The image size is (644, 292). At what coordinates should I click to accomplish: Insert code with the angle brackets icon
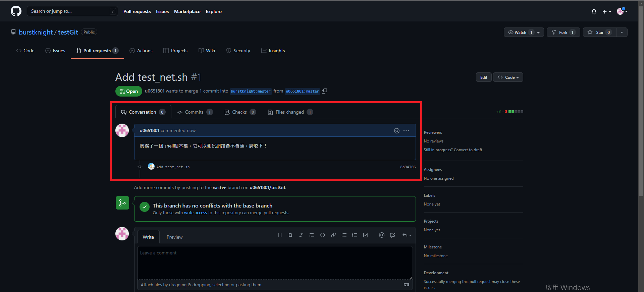click(323, 235)
